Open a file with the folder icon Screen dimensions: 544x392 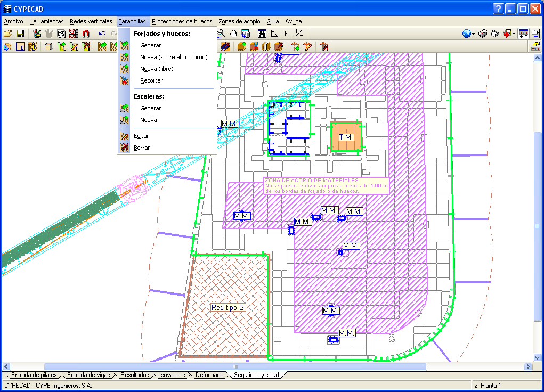tap(7, 34)
